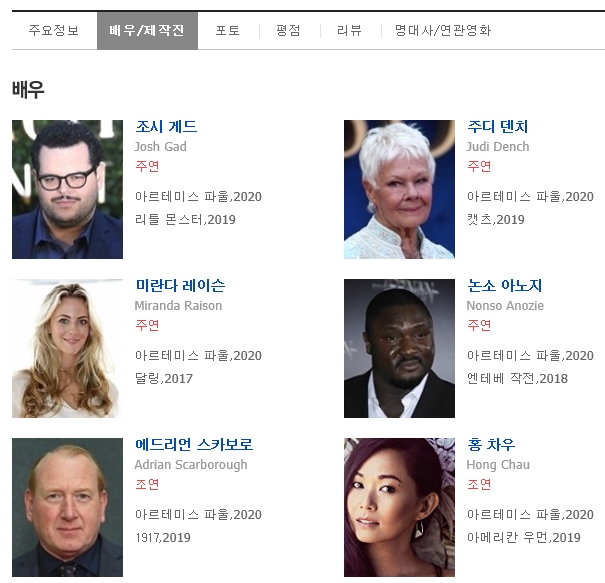
Task: Open the 명대사/연관영화 tab
Action: pos(443,30)
